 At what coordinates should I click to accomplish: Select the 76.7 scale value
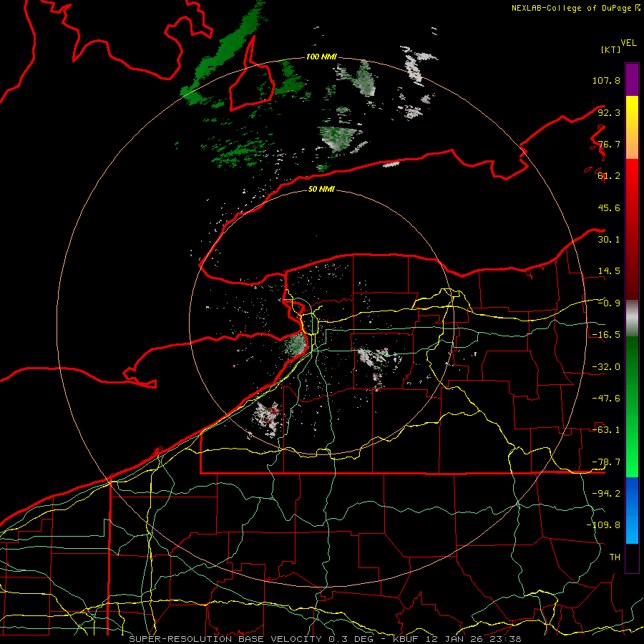(x=609, y=144)
